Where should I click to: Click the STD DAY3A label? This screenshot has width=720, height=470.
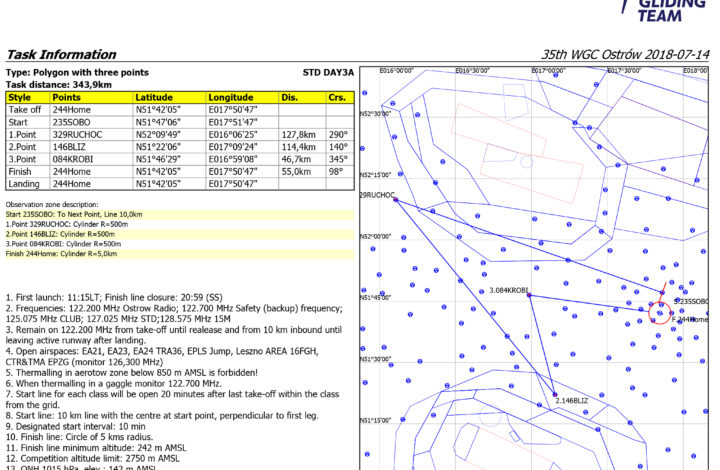click(x=327, y=72)
